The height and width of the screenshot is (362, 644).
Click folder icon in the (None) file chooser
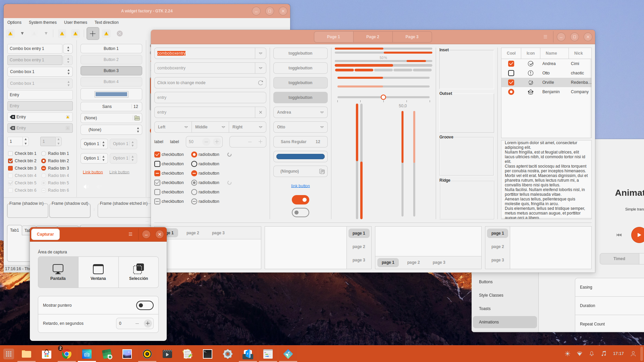point(137,118)
